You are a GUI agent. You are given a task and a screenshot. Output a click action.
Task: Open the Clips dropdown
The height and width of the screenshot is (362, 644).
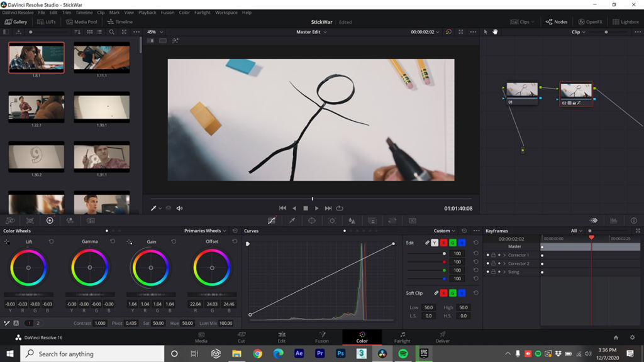pos(522,22)
